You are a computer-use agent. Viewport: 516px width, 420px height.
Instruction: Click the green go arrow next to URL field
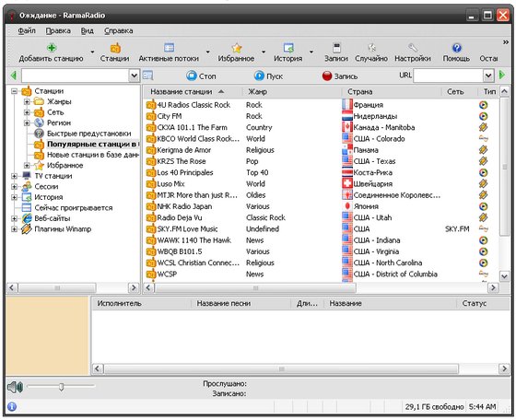click(x=502, y=75)
